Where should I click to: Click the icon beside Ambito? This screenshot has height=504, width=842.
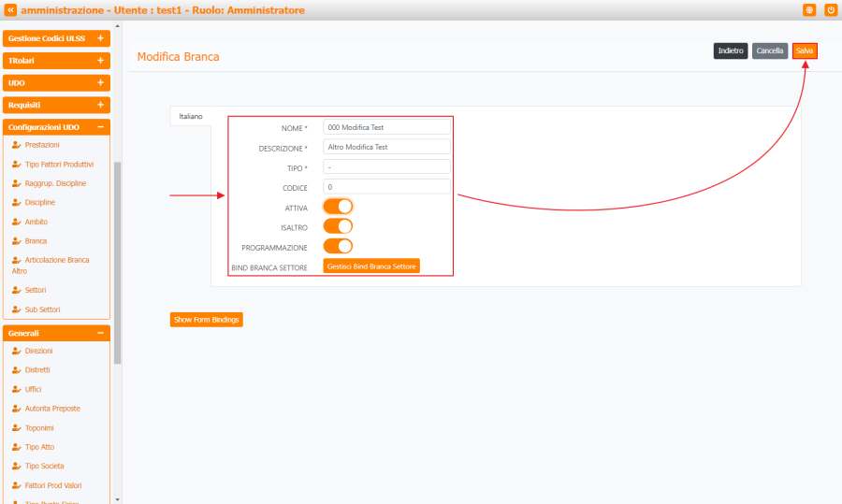point(16,222)
